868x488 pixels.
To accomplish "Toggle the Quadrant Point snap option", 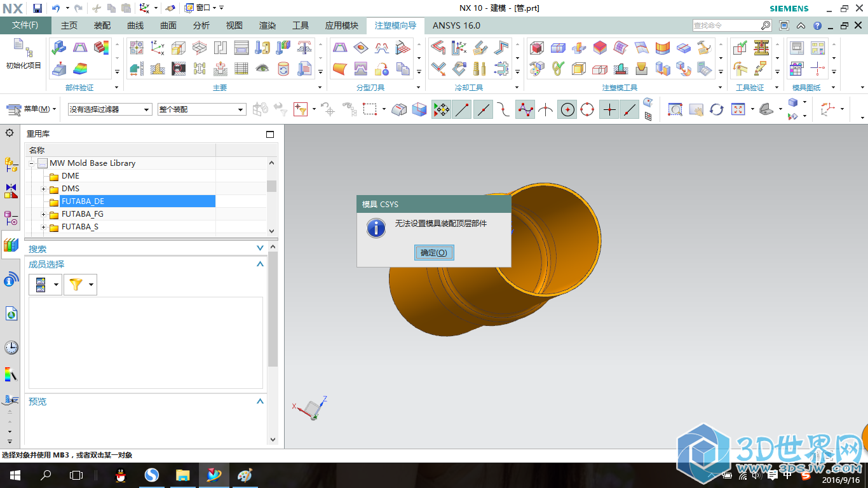I will pyautogui.click(x=588, y=109).
